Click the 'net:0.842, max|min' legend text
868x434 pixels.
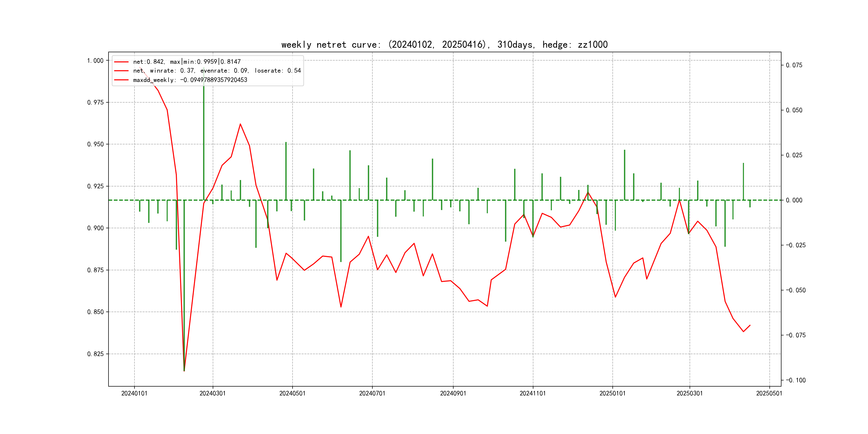pyautogui.click(x=187, y=62)
